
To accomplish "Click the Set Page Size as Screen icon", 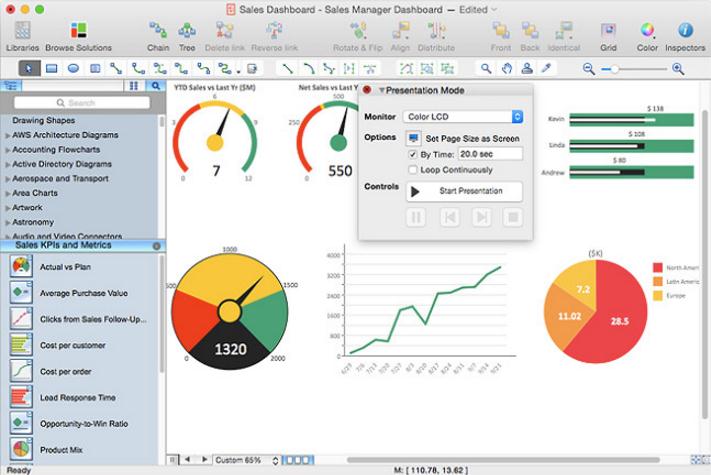I will tap(413, 138).
